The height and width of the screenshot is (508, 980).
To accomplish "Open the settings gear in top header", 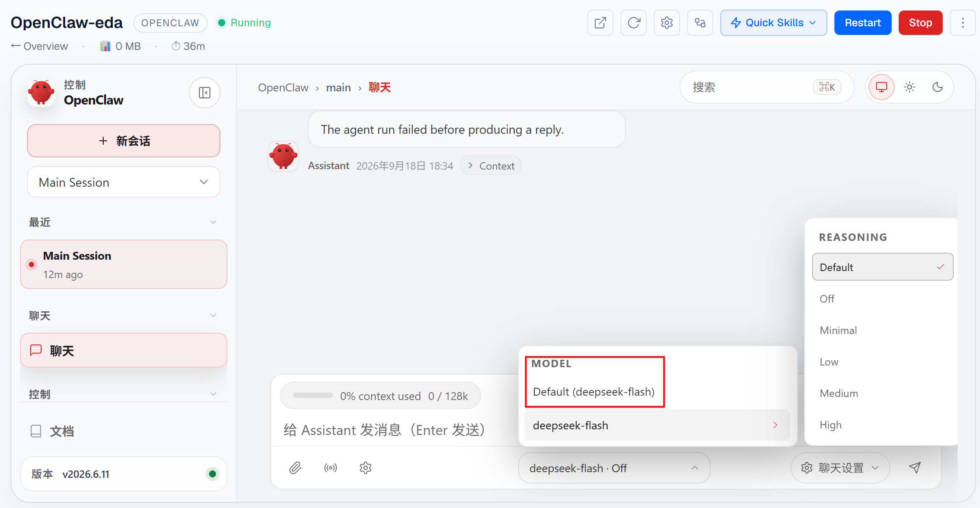I will tap(666, 23).
